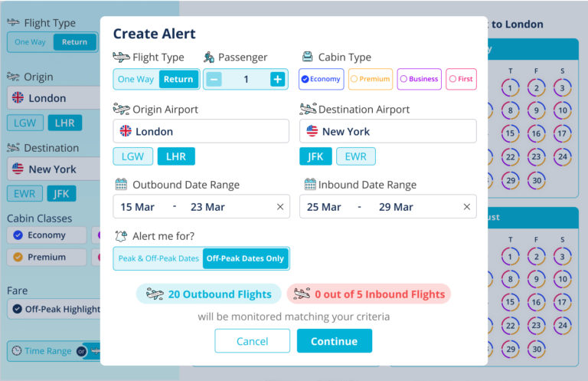Select Peak & Off-Peak Dates alert option
Viewport: 588px width, 381px height.
158,258
